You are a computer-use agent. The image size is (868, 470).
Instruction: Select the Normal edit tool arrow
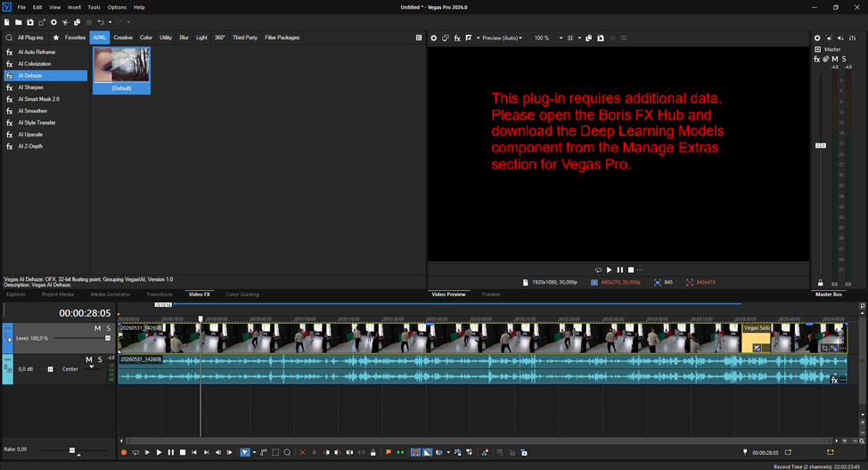click(245, 453)
